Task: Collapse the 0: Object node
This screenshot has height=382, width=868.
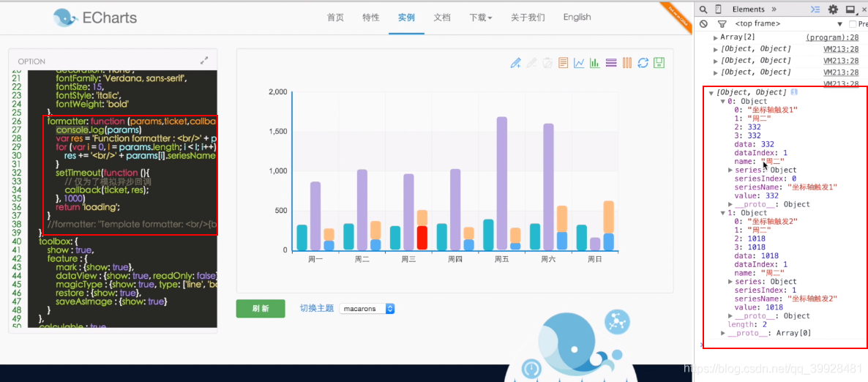Action: point(724,101)
